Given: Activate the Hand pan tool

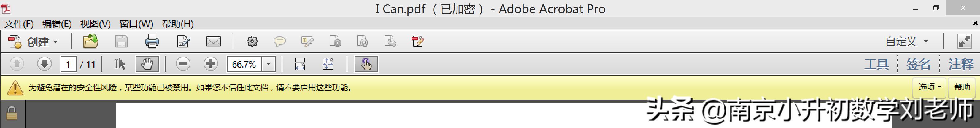Looking at the screenshot, I should 147,64.
